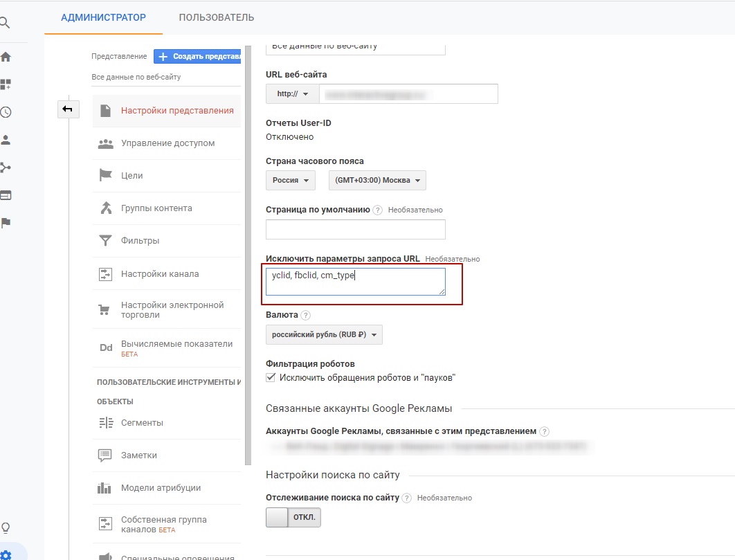This screenshot has height=560, width=735.
Task: Click the document icon beside Настройки представления
Action: pyautogui.click(x=105, y=111)
